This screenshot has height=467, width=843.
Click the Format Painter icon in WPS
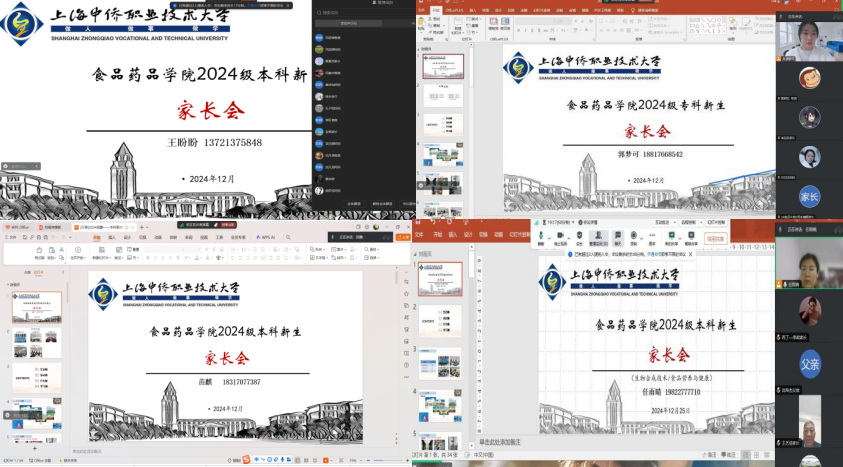point(39,250)
